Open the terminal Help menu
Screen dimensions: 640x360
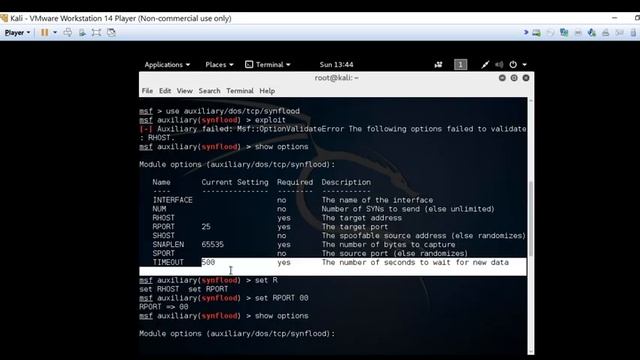pyautogui.click(x=267, y=91)
